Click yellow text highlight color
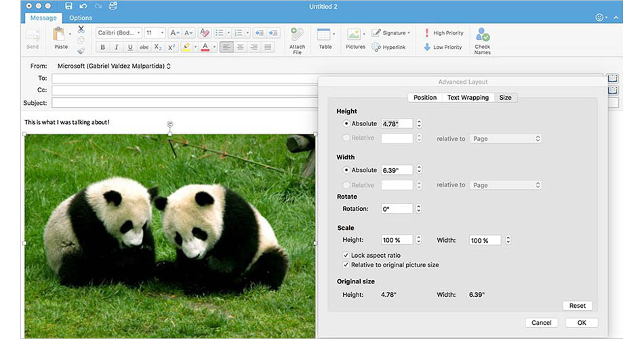Image resolution: width=644 pixels, height=339 pixels. [x=186, y=47]
